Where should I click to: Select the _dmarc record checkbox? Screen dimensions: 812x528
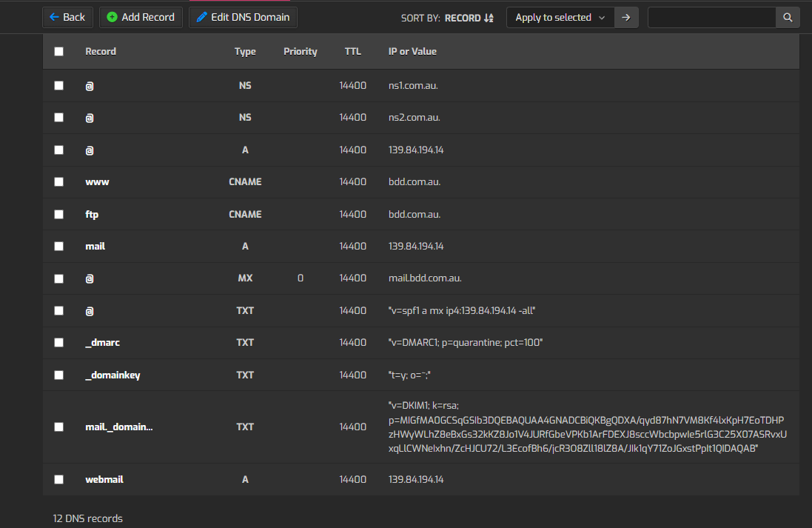point(59,343)
